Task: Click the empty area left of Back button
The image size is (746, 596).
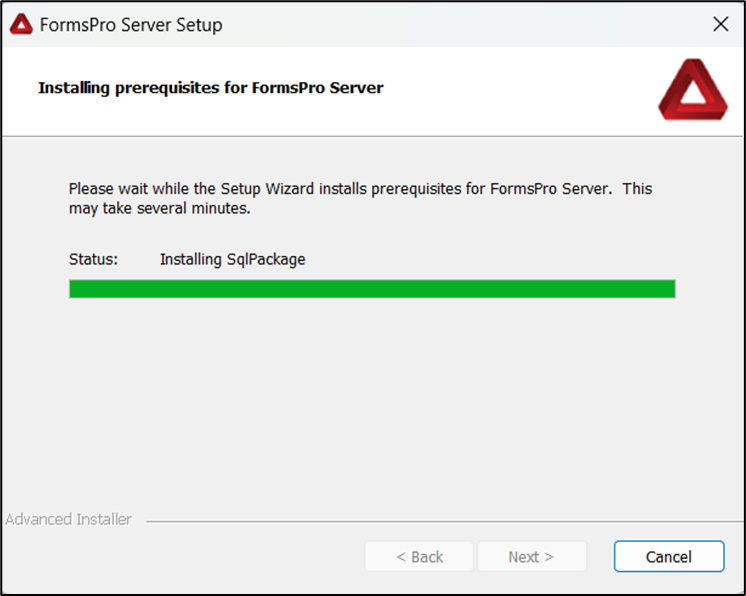Action: pos(180,557)
